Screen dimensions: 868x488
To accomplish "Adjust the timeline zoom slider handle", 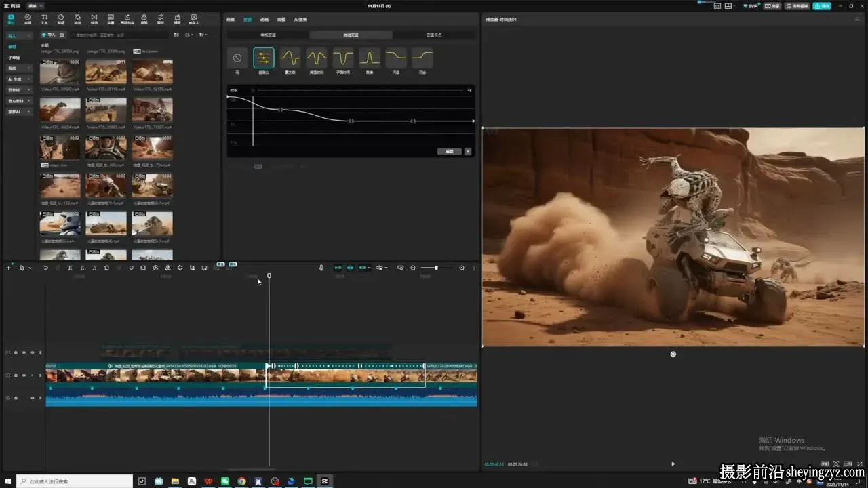I will (436, 268).
